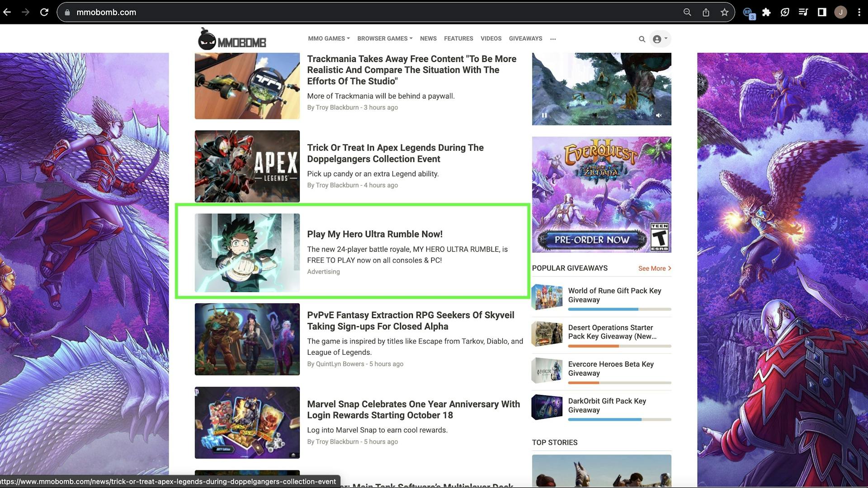Click the lock icon in the address bar
Image resolution: width=868 pixels, height=488 pixels.
point(67,13)
